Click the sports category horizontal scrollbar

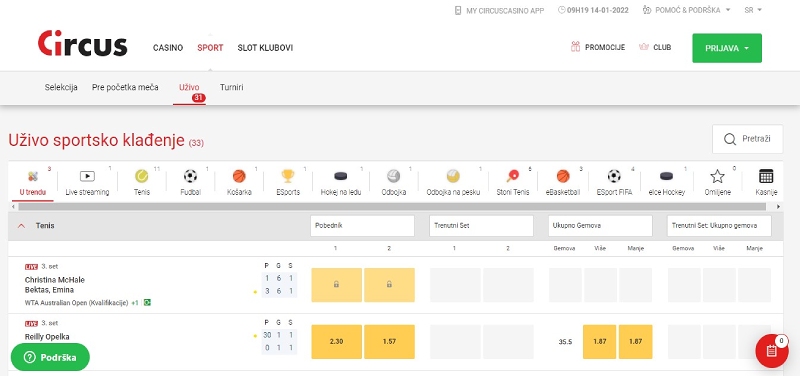coord(392,207)
